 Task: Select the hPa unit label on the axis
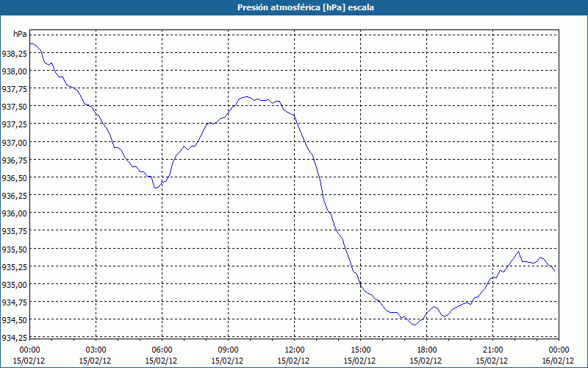20,34
